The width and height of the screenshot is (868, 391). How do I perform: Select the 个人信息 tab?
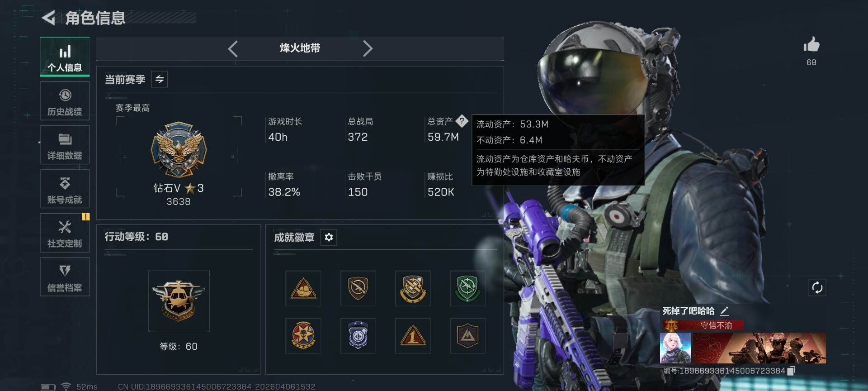(65, 57)
